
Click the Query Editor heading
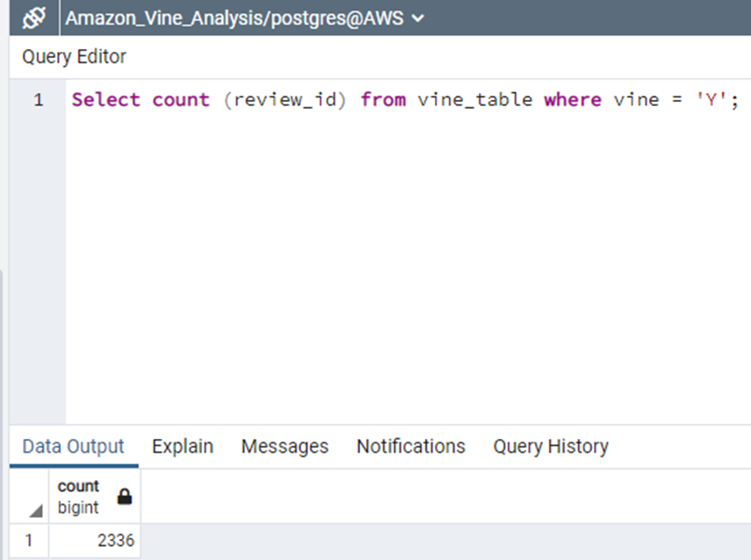click(74, 56)
